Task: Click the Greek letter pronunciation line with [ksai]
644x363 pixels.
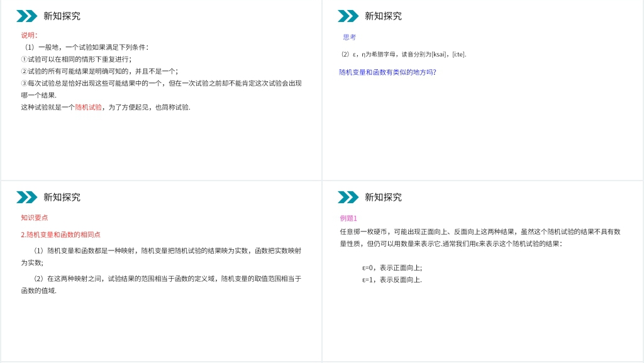Action: pos(403,55)
